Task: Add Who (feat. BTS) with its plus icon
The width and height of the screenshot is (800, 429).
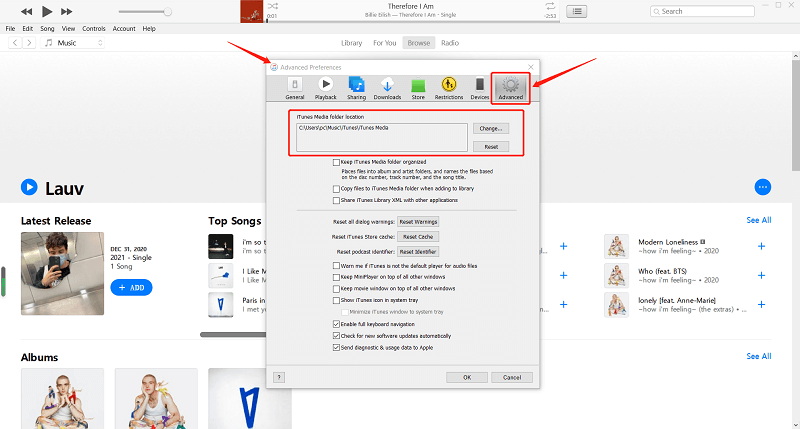Action: (x=761, y=275)
